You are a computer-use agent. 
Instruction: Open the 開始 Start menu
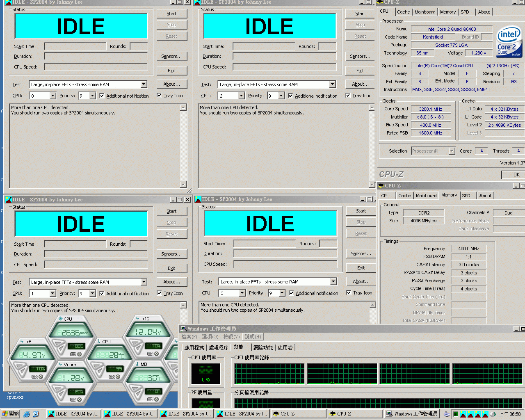click(11, 414)
